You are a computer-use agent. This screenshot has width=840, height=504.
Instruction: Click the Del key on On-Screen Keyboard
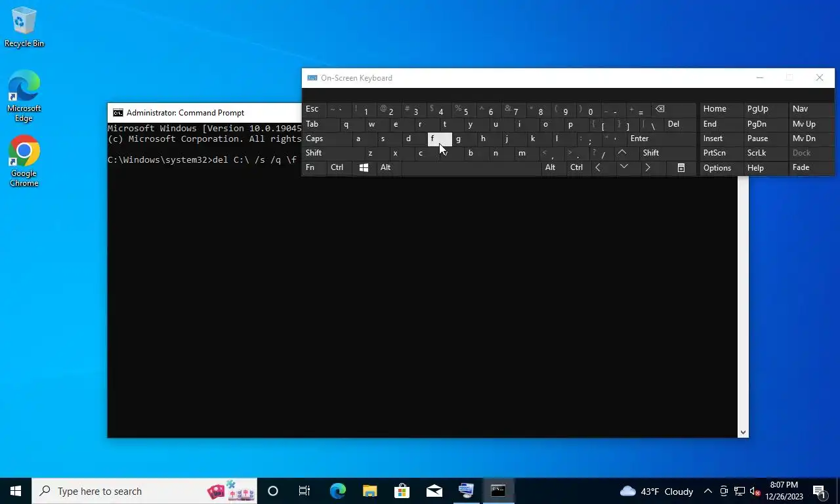click(680, 124)
